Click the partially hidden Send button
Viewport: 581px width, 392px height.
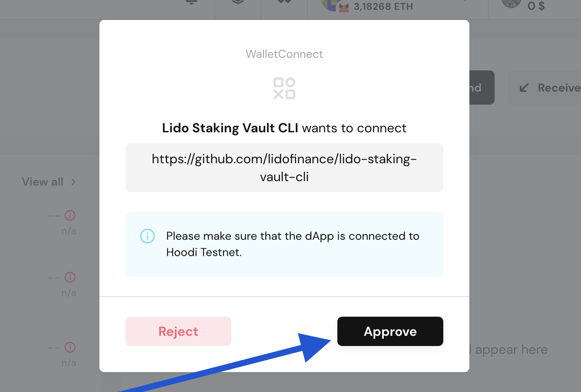(482, 88)
